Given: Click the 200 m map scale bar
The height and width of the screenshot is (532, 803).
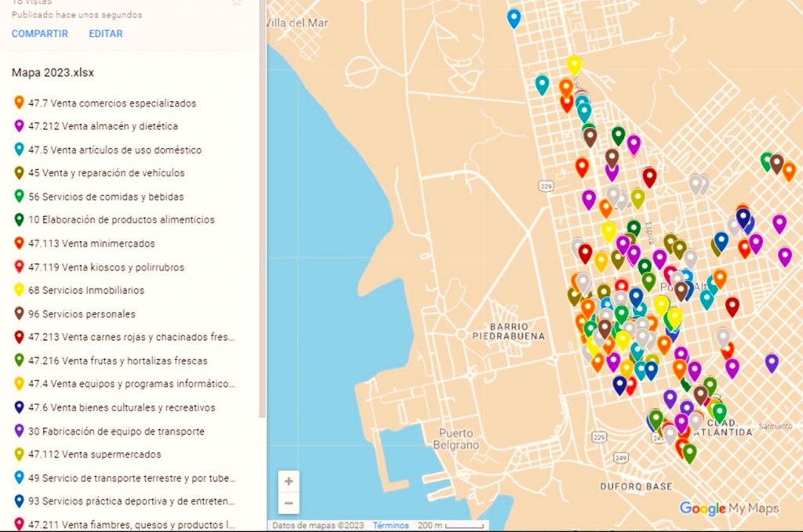Looking at the screenshot, I should pyautogui.click(x=451, y=525).
